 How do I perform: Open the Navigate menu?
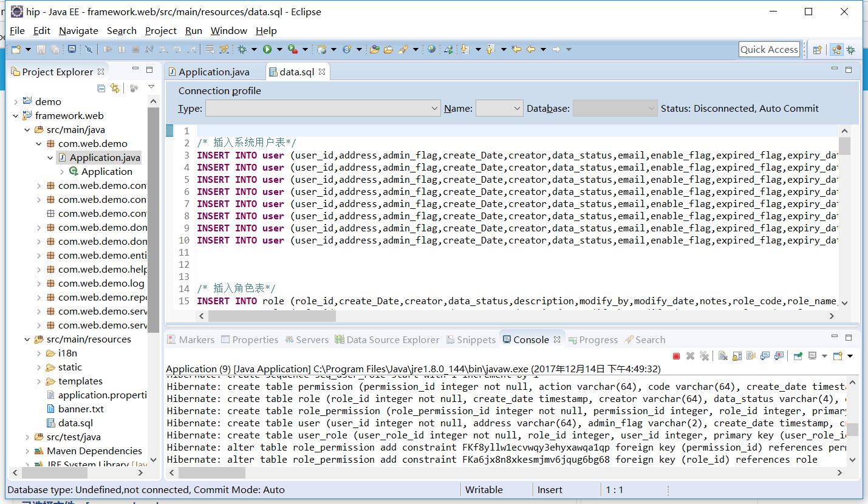coord(78,31)
